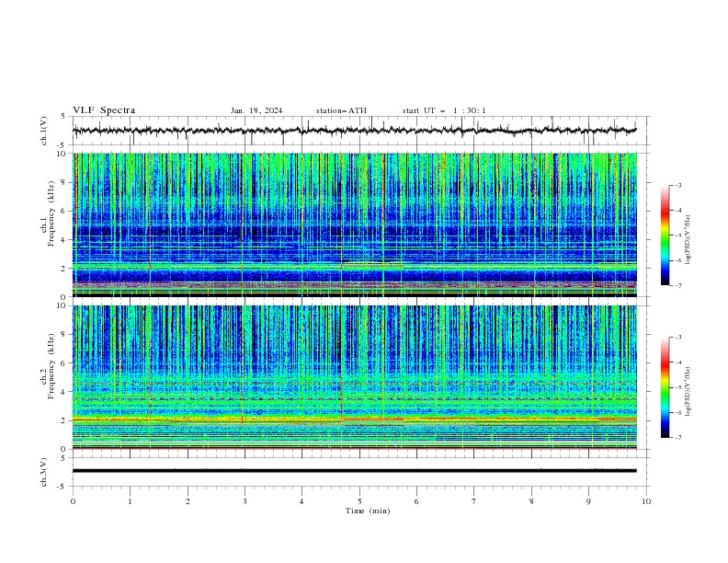The width and height of the screenshot is (728, 563).
Task: Click the date 'Jan. 18, 2024'
Action: (256, 110)
